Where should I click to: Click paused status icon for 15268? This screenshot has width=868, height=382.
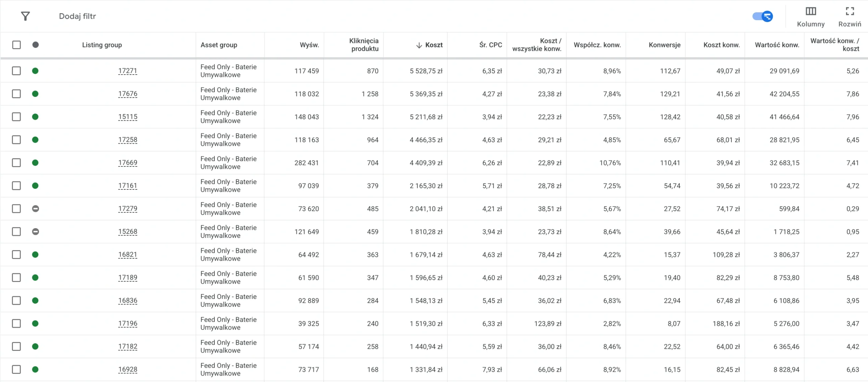[x=35, y=232]
